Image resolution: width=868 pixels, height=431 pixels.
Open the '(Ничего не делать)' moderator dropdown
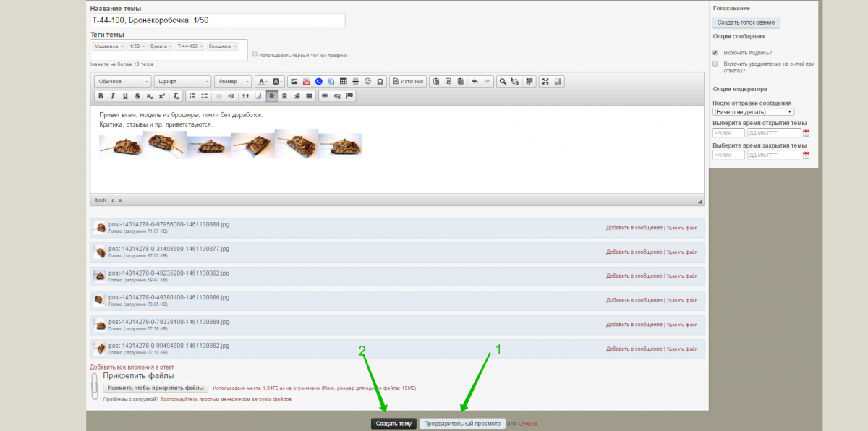(x=753, y=112)
